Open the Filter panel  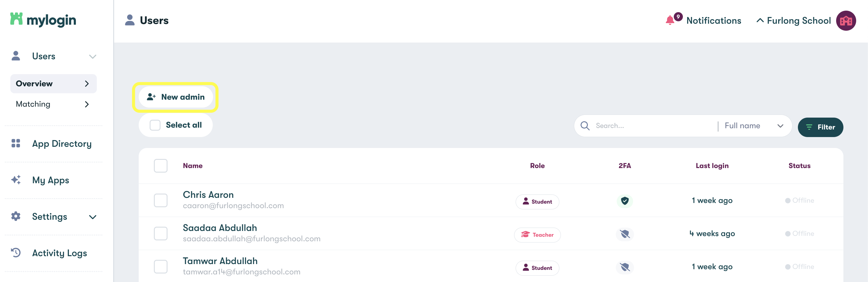[820, 127]
